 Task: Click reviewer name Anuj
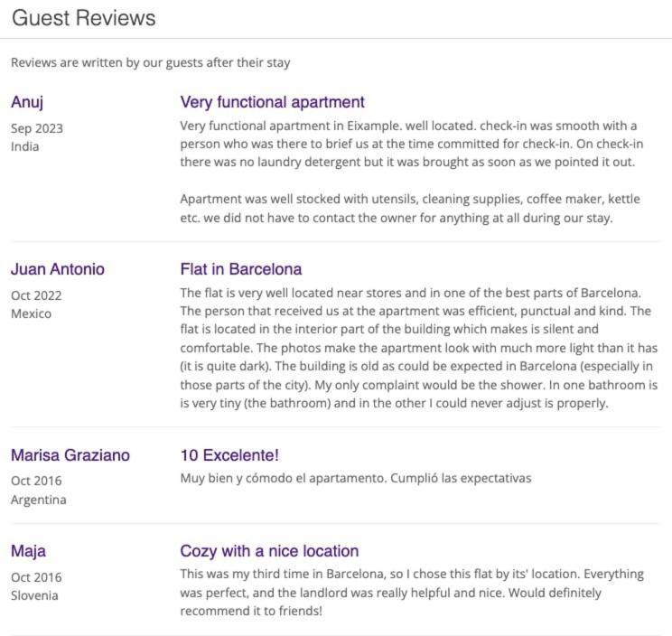pyautogui.click(x=27, y=102)
